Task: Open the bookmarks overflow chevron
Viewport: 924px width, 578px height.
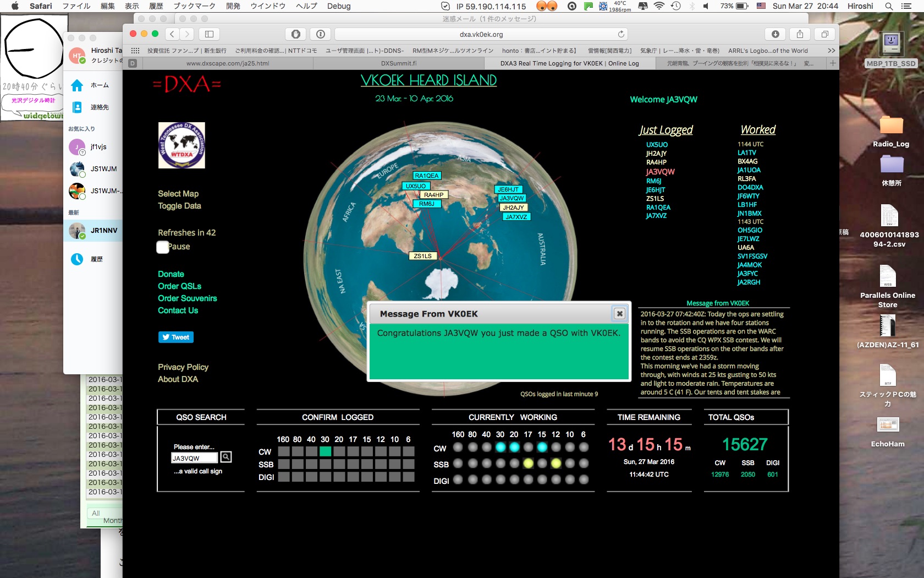Action: [x=831, y=51]
